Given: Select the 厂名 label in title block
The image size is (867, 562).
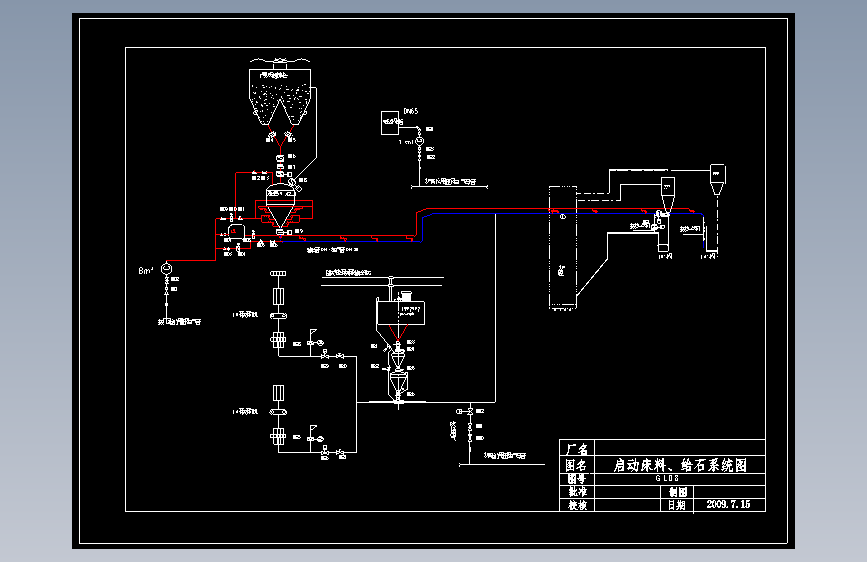Looking at the screenshot, I should [x=577, y=449].
